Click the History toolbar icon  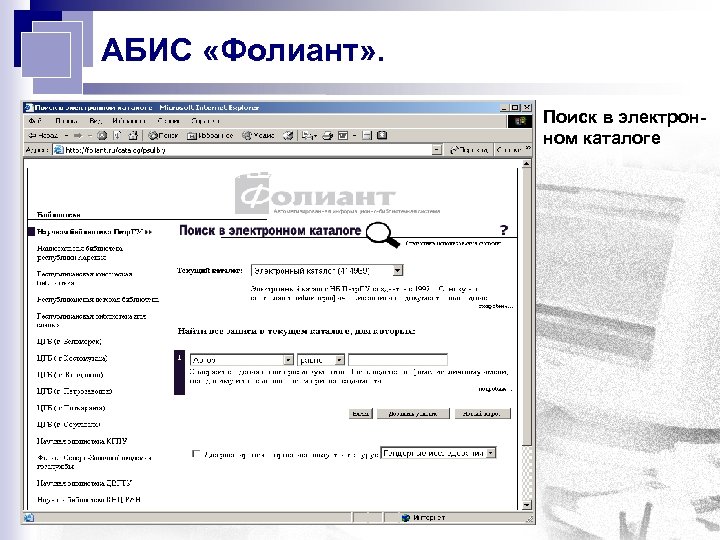[x=288, y=135]
